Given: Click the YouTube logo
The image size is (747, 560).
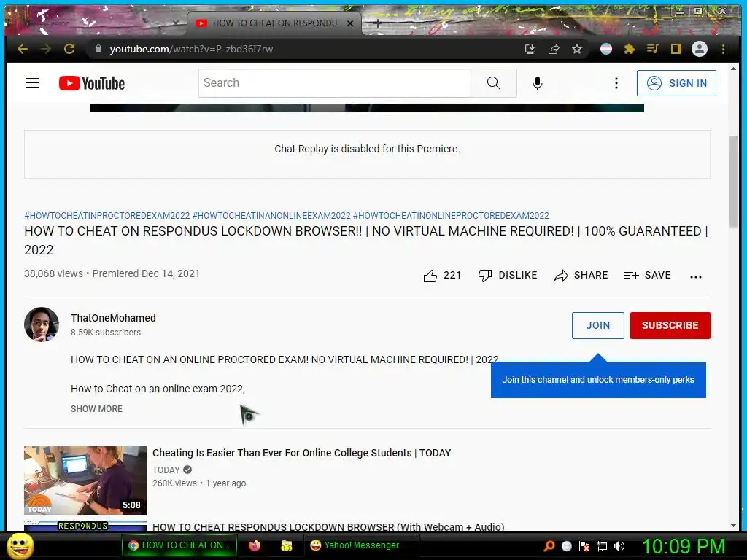Looking at the screenshot, I should click(92, 83).
